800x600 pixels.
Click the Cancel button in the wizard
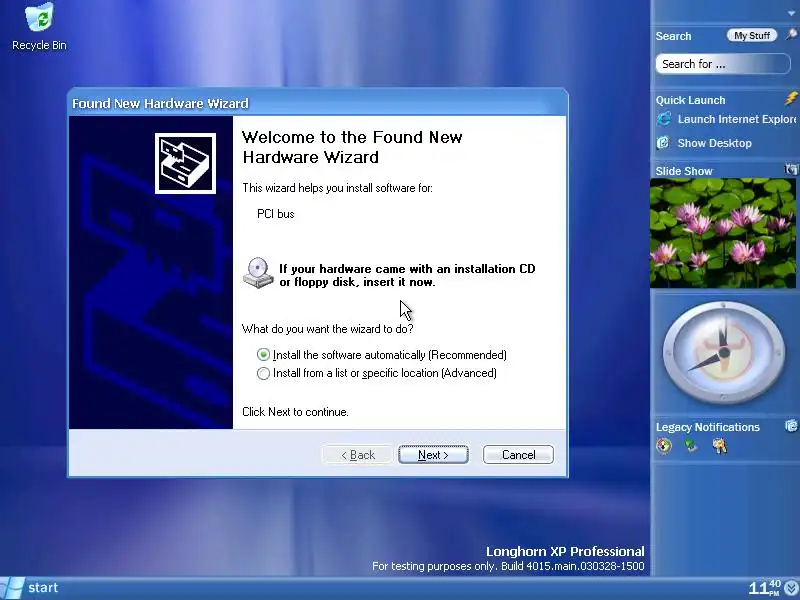click(518, 455)
